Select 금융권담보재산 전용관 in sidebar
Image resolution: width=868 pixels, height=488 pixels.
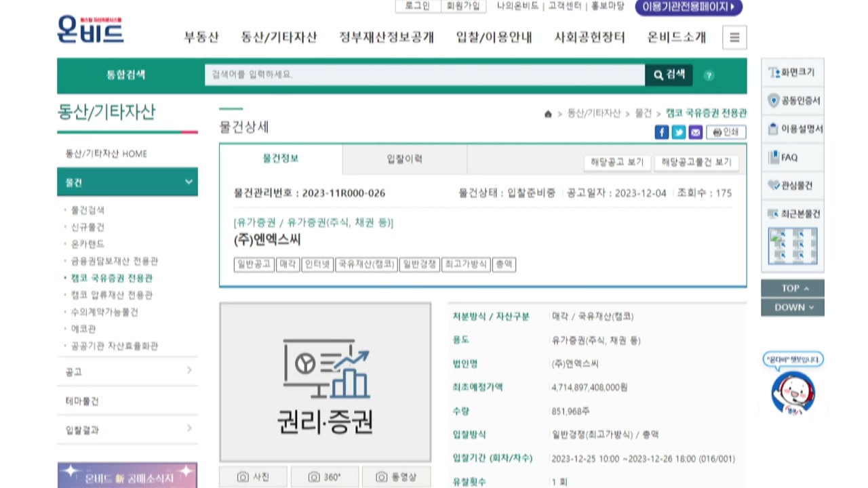pos(115,261)
